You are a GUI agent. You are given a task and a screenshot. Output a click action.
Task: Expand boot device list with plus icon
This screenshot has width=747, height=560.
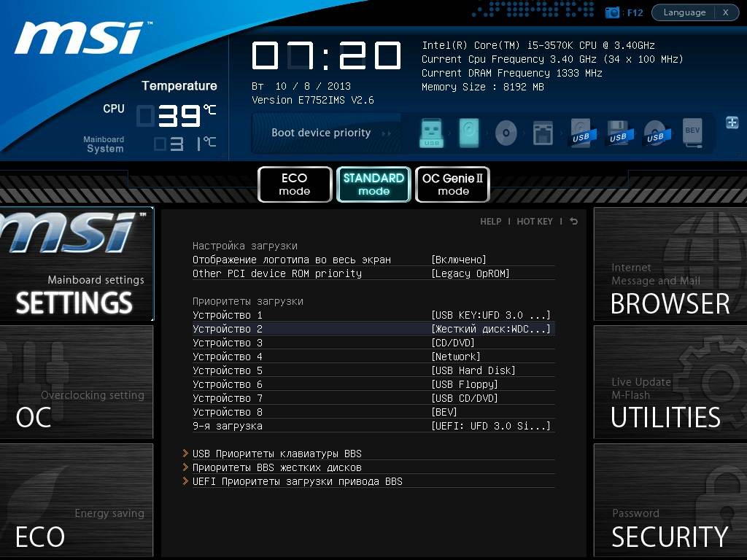coord(732,122)
